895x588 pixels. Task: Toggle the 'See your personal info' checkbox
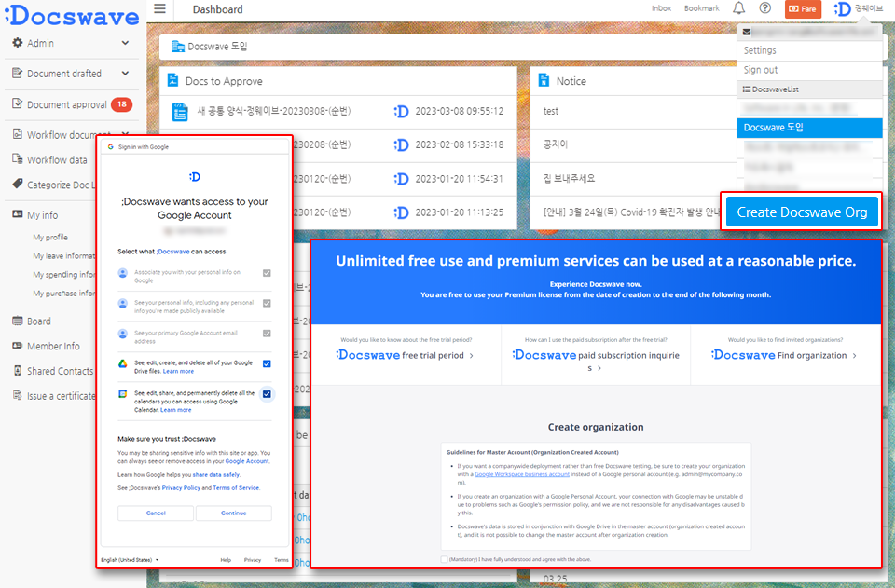pos(267,304)
